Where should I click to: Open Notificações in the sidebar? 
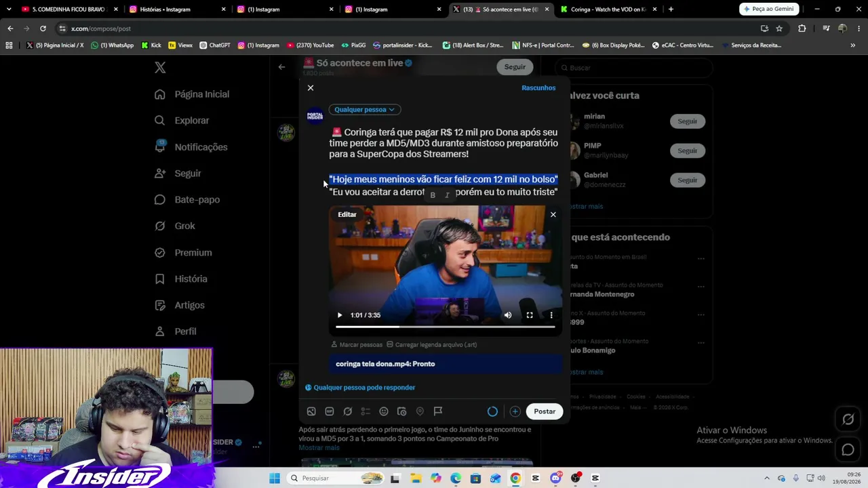(191, 147)
